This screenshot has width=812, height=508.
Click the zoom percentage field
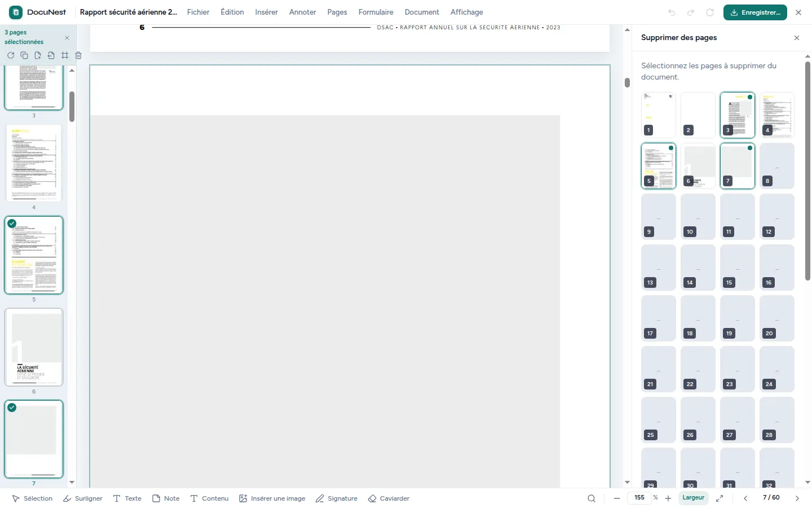(639, 498)
